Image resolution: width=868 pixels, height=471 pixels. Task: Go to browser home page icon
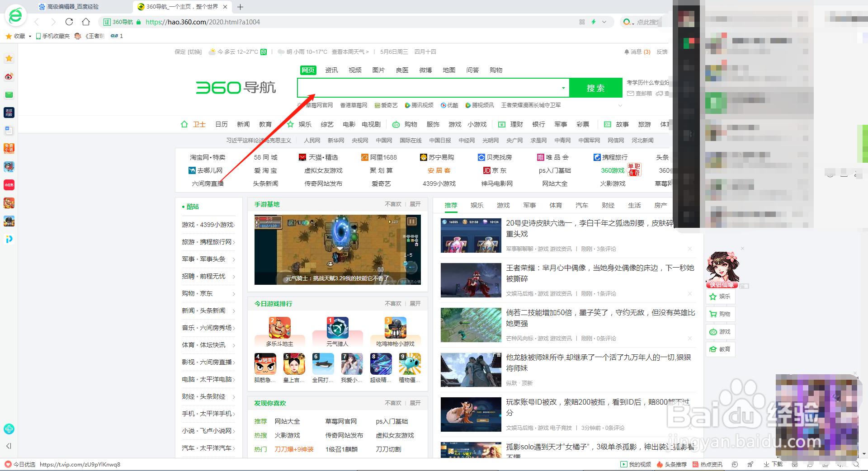pyautogui.click(x=86, y=22)
